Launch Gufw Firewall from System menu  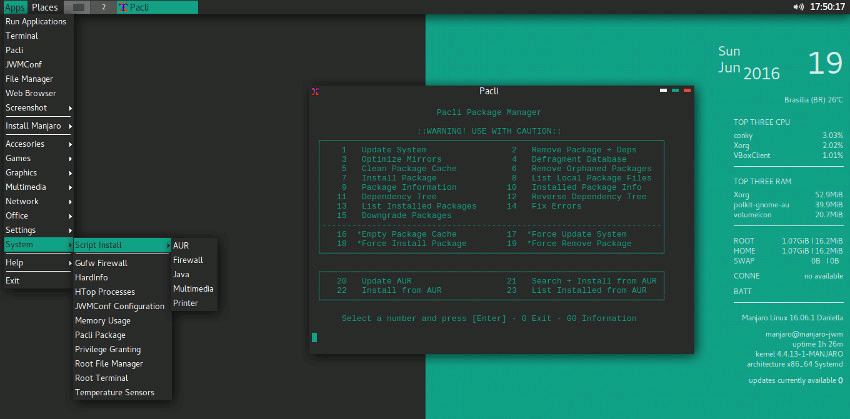coord(101,262)
